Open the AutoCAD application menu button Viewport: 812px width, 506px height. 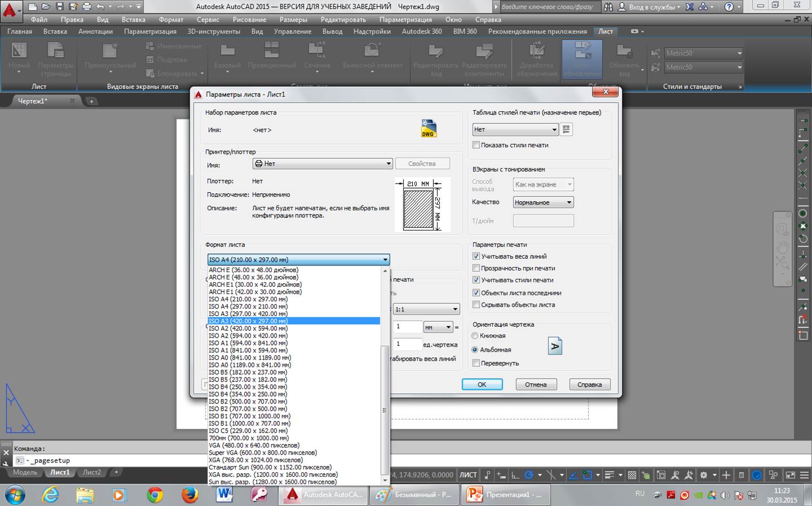coord(10,10)
